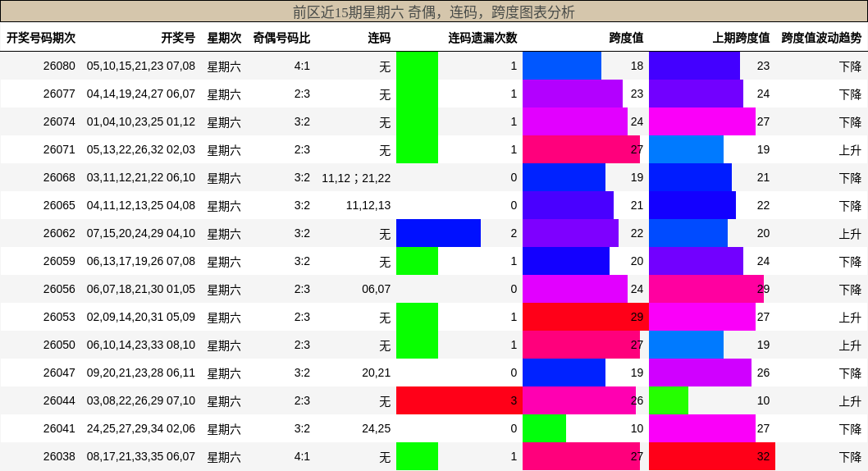Select issue number 26071
868x471 pixels.
[x=59, y=149]
